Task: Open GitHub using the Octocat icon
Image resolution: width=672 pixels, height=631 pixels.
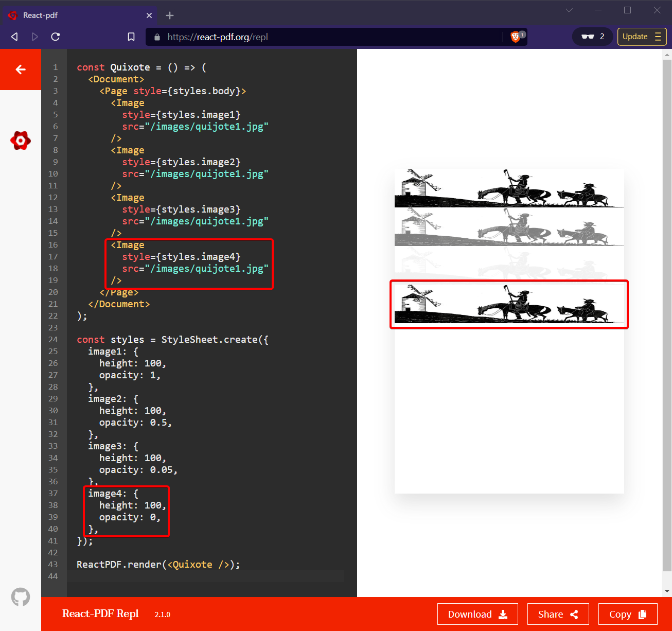Action: [x=20, y=597]
